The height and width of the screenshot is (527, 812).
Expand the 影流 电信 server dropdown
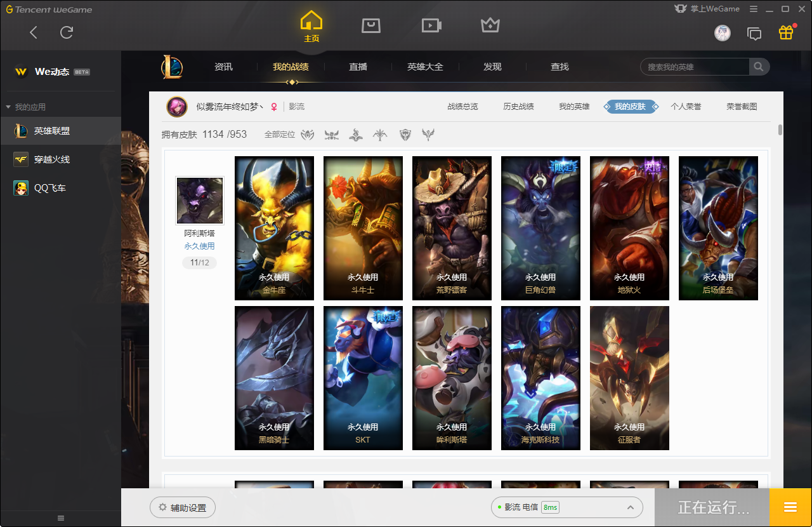click(567, 507)
